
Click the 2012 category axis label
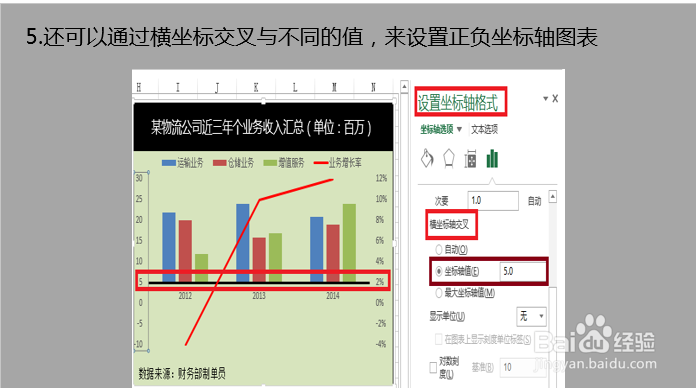[185, 296]
